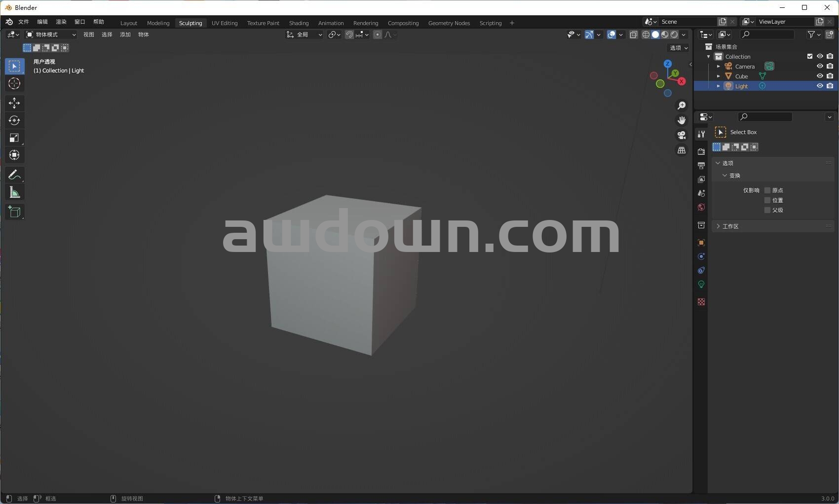Select the Scale tool

(x=14, y=138)
